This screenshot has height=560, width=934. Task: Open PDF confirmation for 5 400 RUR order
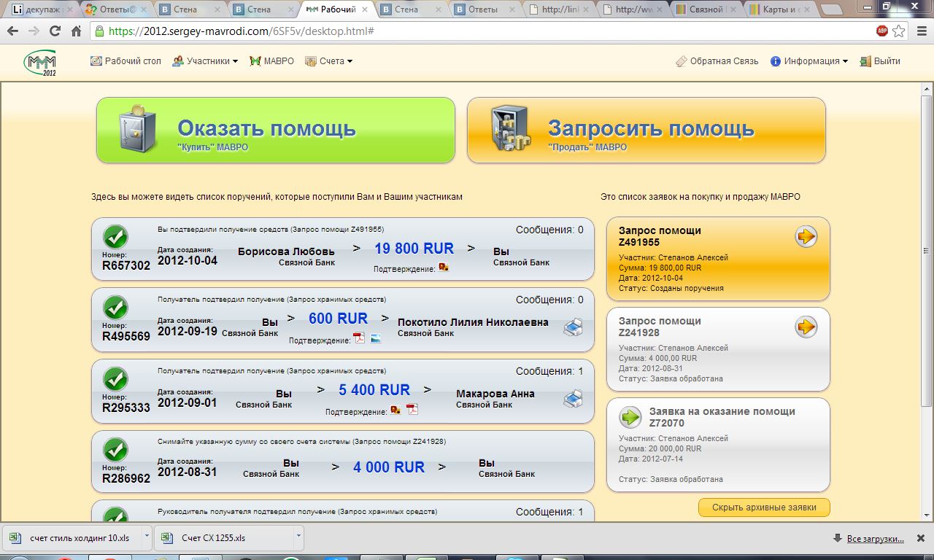[412, 410]
